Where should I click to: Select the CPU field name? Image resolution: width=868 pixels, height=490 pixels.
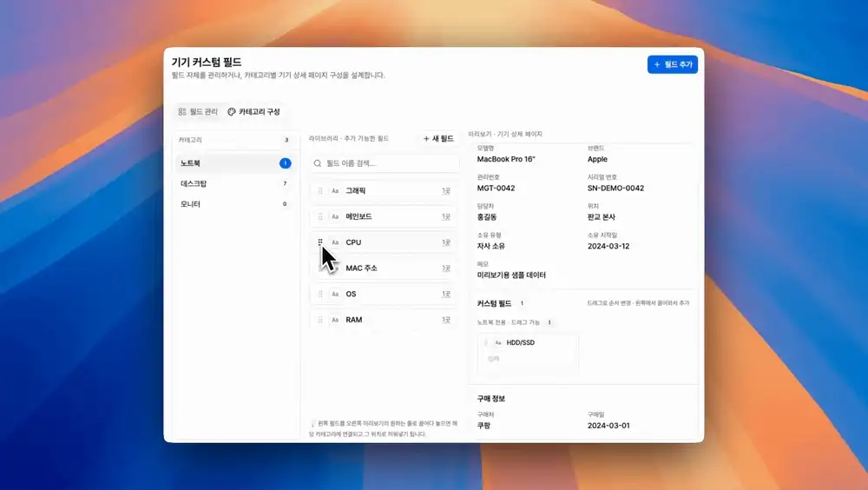click(x=353, y=242)
